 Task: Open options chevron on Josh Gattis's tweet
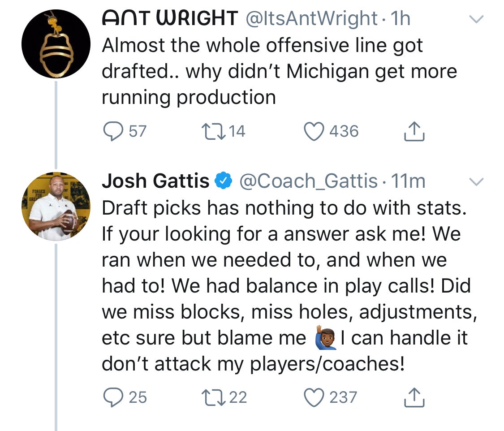(x=476, y=181)
